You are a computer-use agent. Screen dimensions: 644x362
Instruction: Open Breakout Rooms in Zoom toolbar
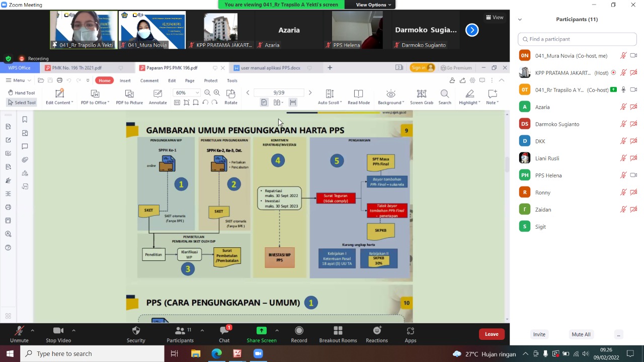pyautogui.click(x=338, y=331)
